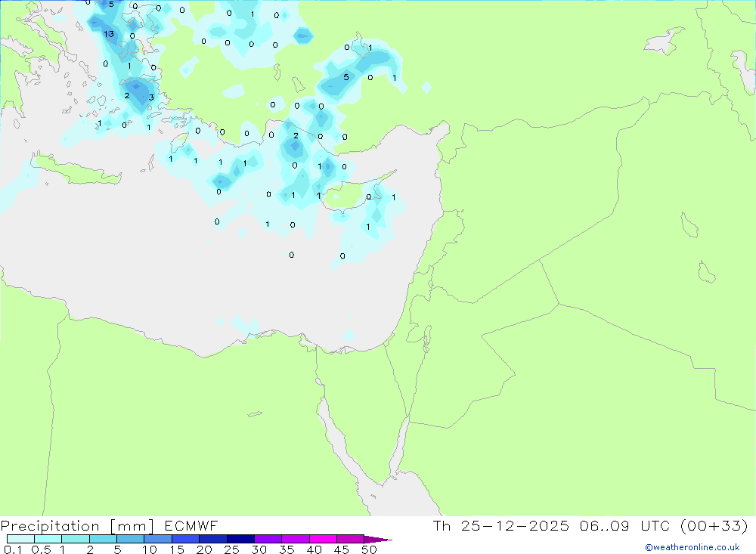Select the 'ECMWF' model label
The height and width of the screenshot is (554, 756).
point(191,525)
